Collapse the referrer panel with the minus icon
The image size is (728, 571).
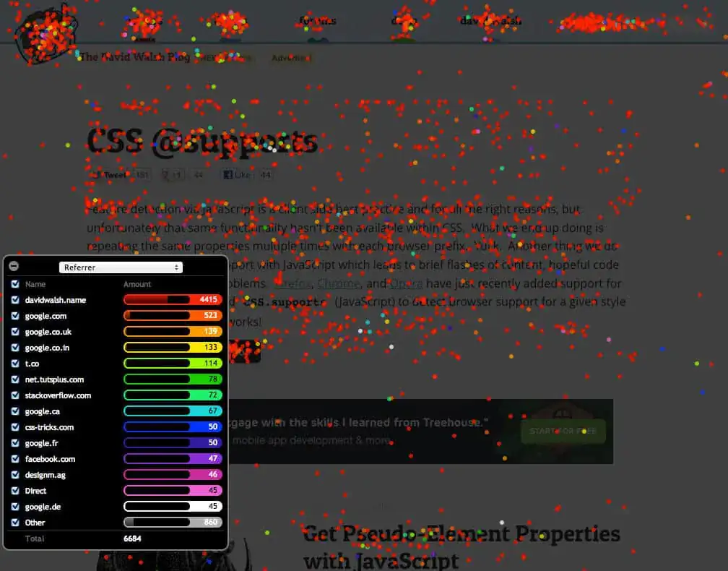point(14,266)
